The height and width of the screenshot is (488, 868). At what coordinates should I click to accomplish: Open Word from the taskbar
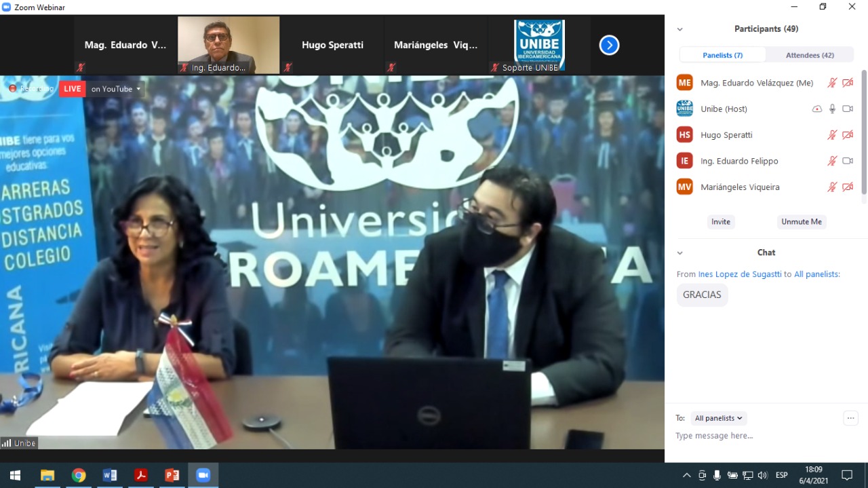tap(109, 475)
